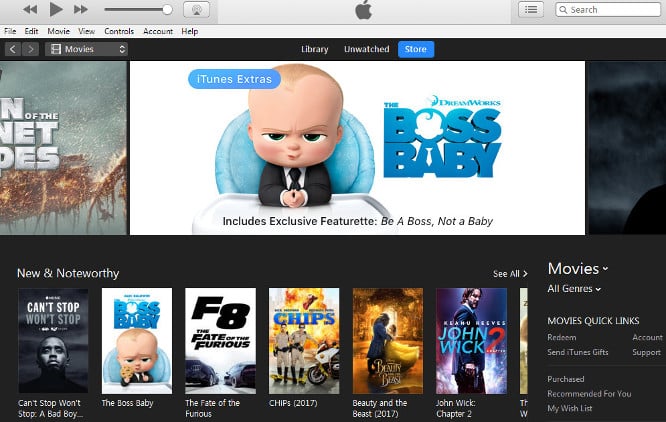Expand the All Genres dropdown
The image size is (666, 422).
click(x=574, y=289)
